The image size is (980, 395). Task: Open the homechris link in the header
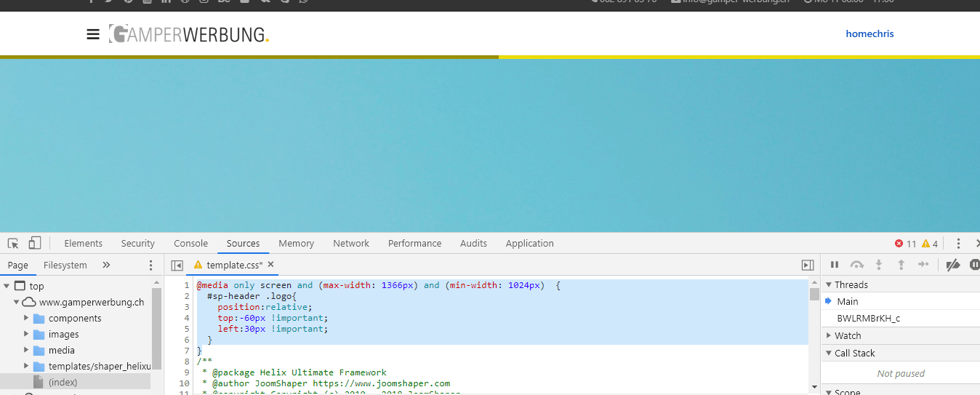pyautogui.click(x=869, y=33)
